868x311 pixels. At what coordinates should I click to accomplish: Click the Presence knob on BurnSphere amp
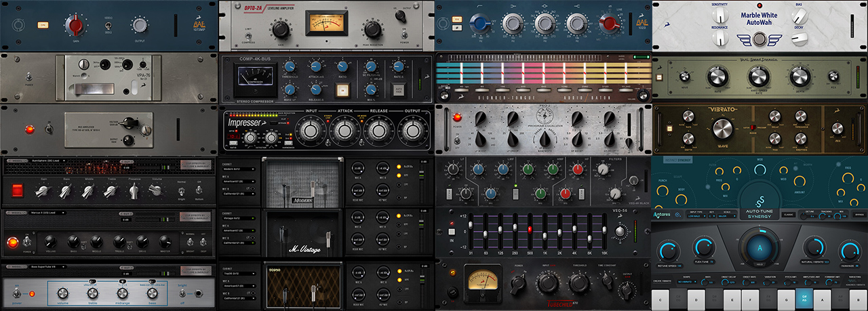point(134,190)
